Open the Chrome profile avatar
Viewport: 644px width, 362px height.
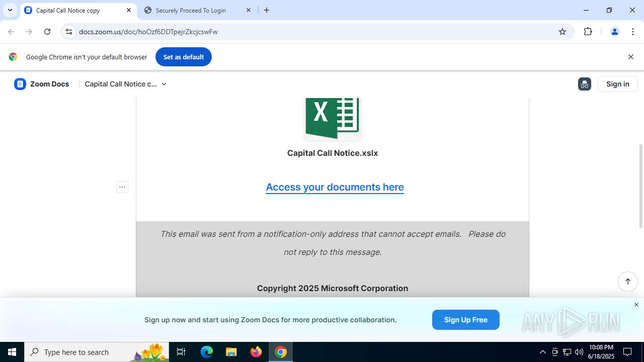click(614, 32)
